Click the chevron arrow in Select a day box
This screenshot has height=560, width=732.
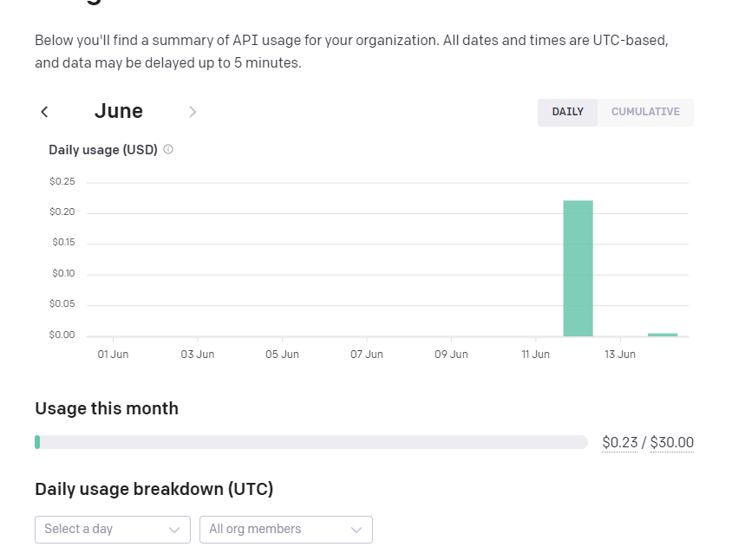coord(173,530)
